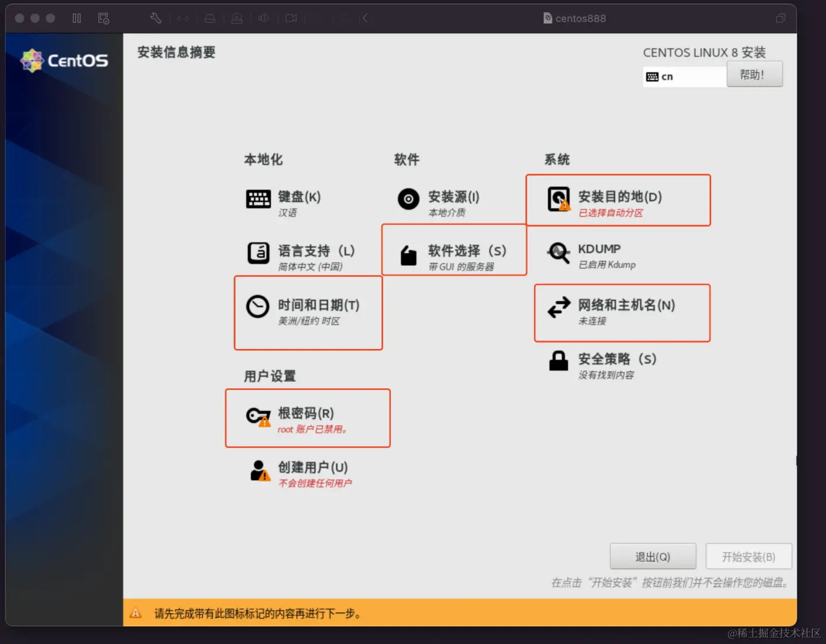This screenshot has height=644, width=826.
Task: Click the cn keyboard layout indicator
Action: [x=685, y=77]
